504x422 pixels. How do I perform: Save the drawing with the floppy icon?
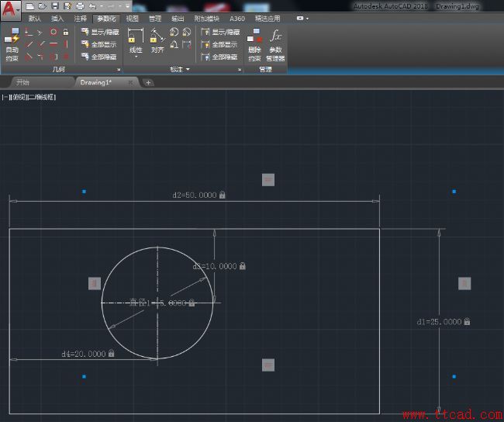(55, 5)
